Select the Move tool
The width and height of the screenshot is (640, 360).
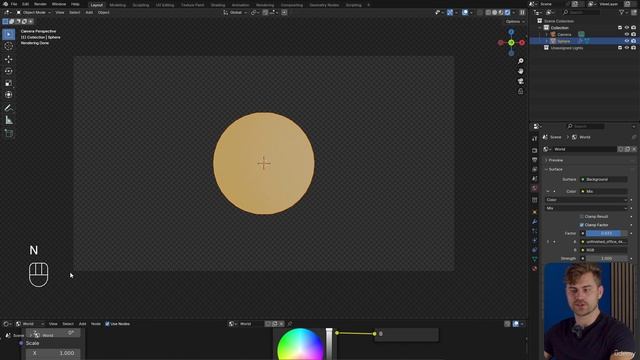tap(9, 59)
